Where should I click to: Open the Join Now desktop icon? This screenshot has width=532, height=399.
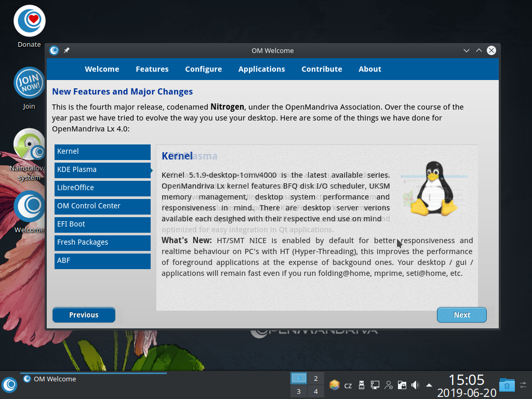point(29,88)
